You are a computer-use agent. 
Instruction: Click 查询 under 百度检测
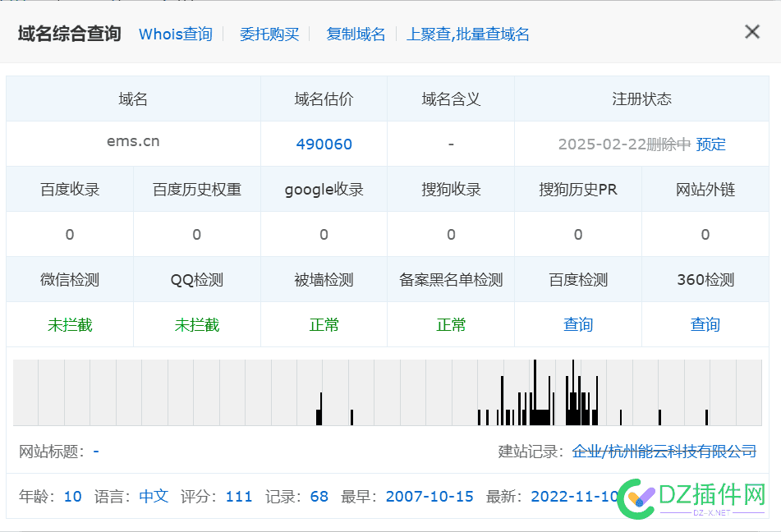(x=578, y=324)
